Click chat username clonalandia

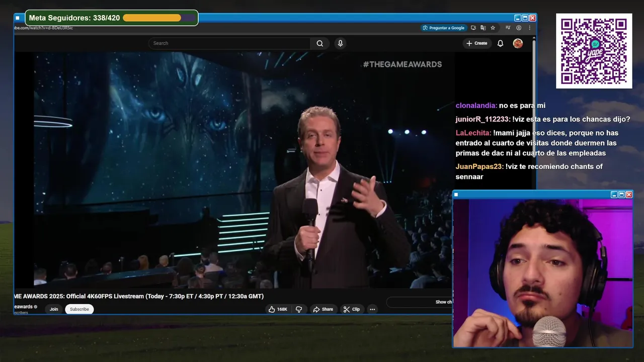coord(476,106)
